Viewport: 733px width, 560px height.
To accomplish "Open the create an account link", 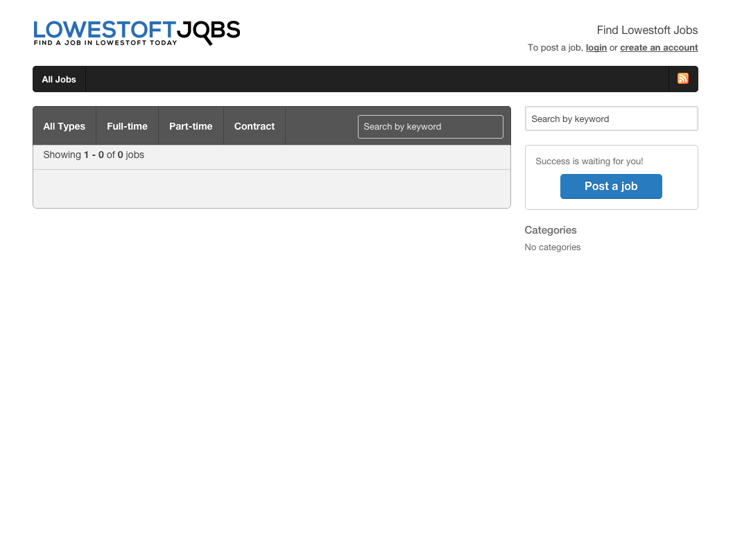I will coord(659,48).
